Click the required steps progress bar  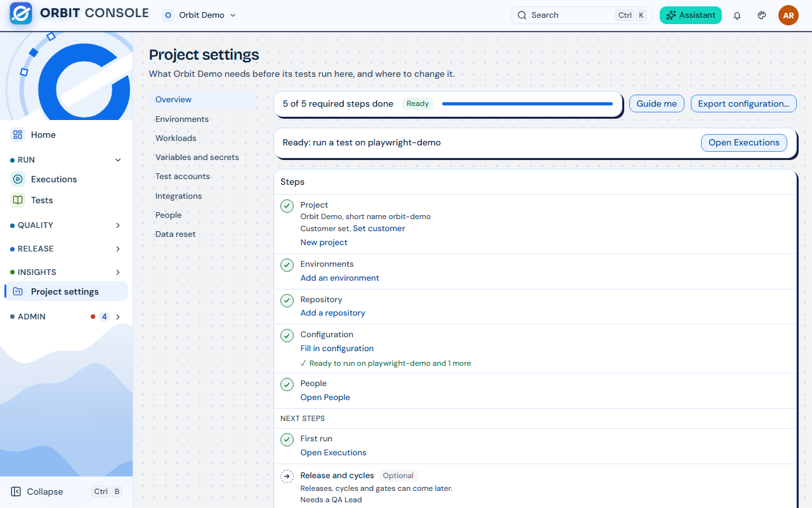(x=527, y=104)
